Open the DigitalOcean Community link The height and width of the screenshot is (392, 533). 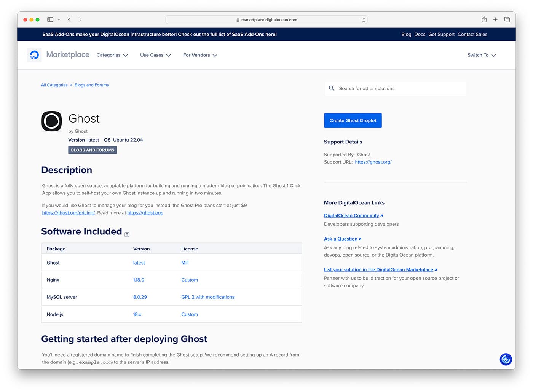click(x=351, y=215)
